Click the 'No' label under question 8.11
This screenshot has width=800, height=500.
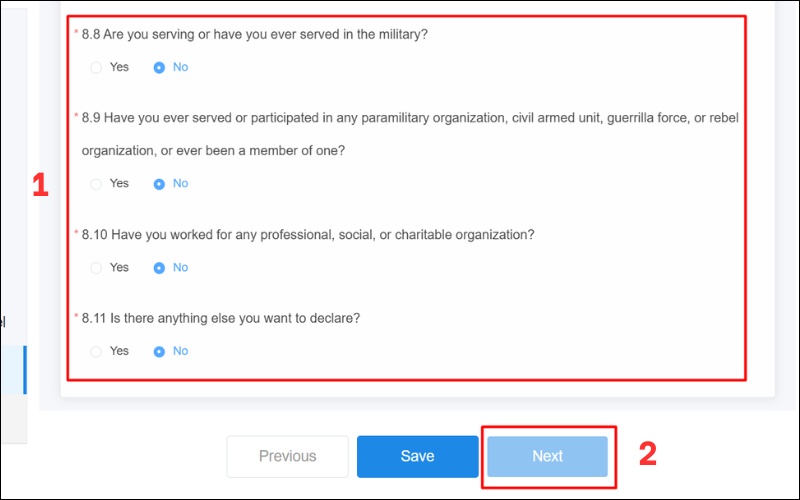click(180, 351)
